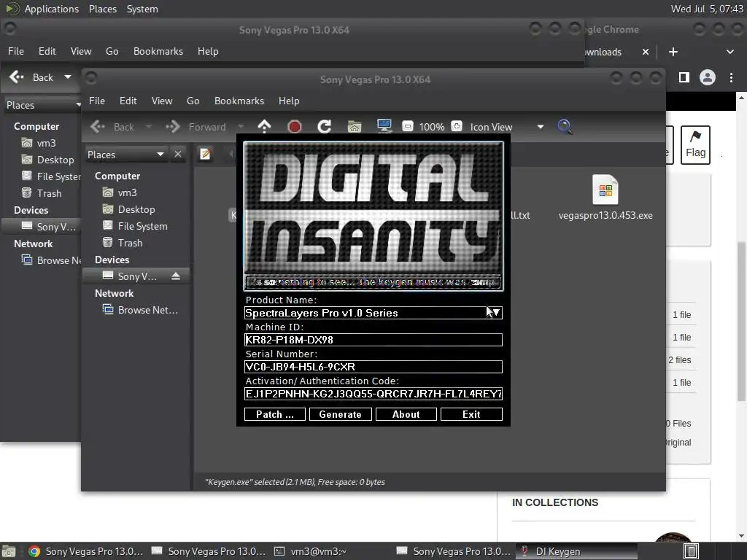
Task: Click the red Stop loading icon
Action: [x=295, y=127]
